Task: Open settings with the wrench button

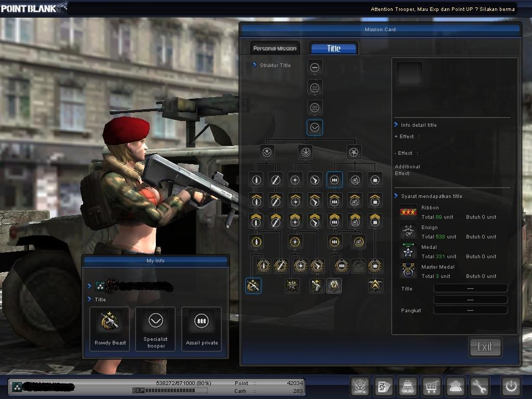Action: (480, 386)
